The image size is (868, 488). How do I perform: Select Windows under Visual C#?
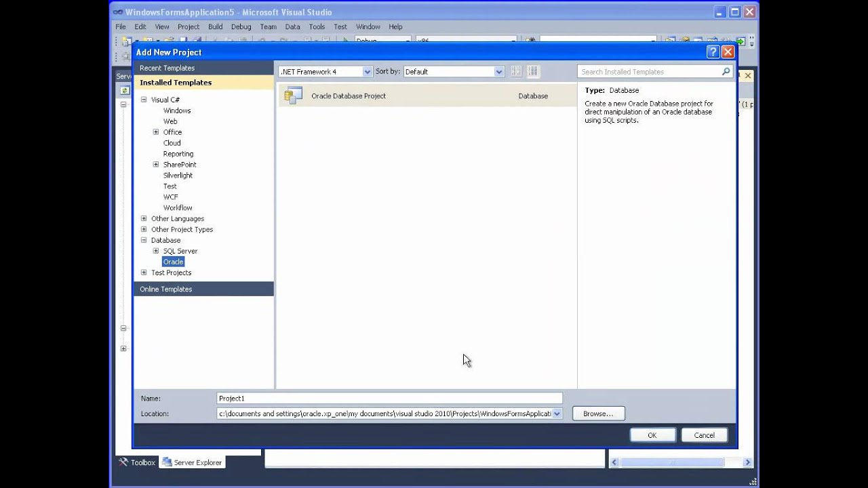click(177, 110)
